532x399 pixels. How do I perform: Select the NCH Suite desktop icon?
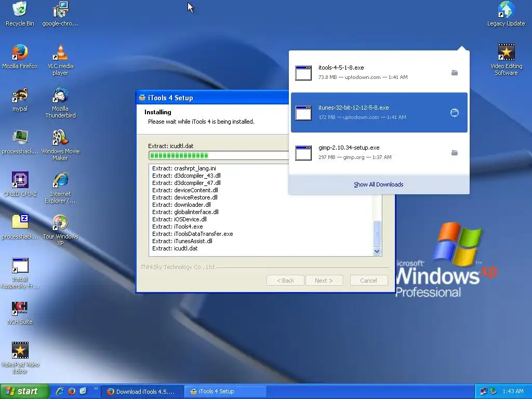tap(20, 312)
